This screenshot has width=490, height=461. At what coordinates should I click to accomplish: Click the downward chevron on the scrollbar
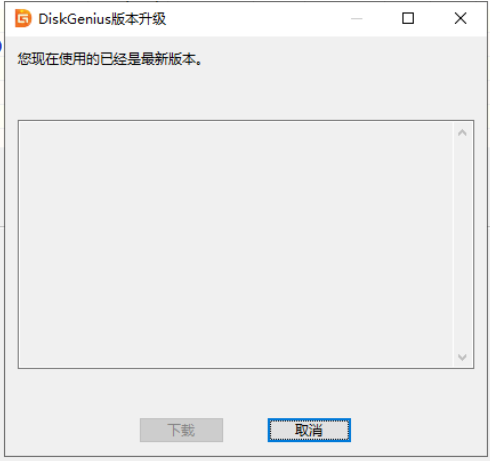coord(462,357)
